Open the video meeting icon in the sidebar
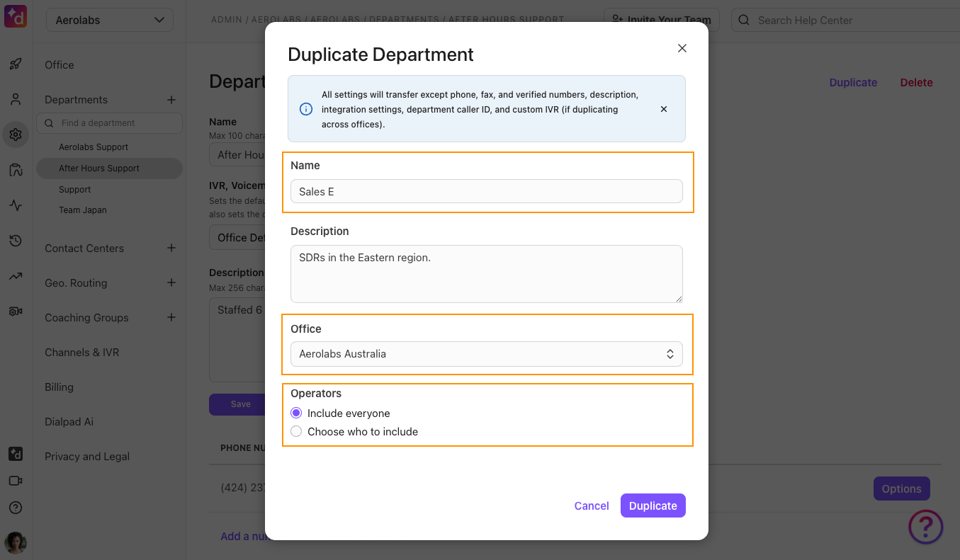Screen dimensions: 960x560 pos(16,481)
